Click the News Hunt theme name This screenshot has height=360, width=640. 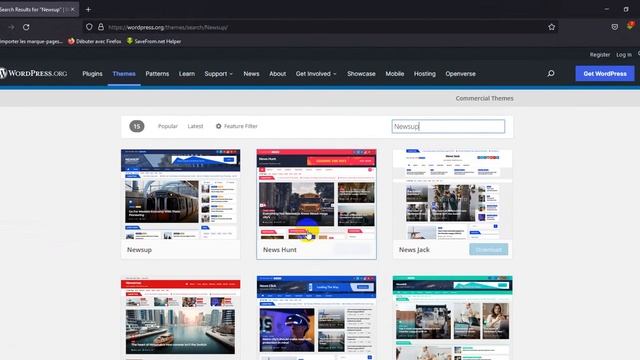(280, 249)
